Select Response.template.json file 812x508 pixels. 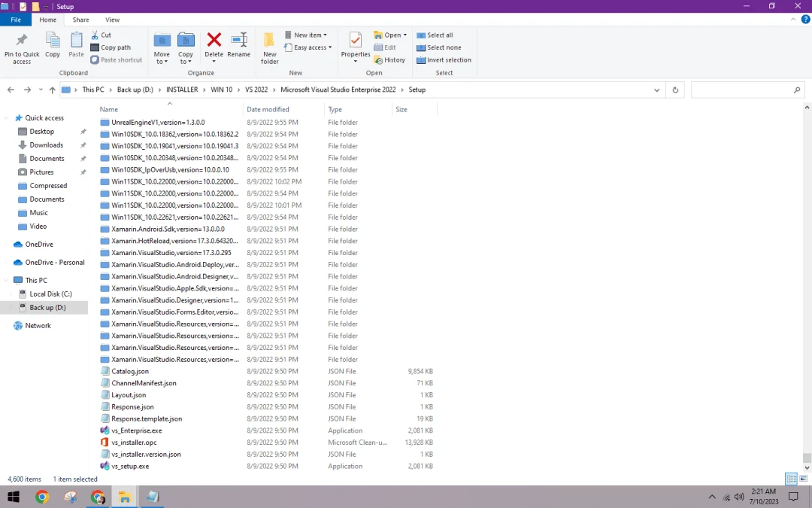tap(147, 418)
